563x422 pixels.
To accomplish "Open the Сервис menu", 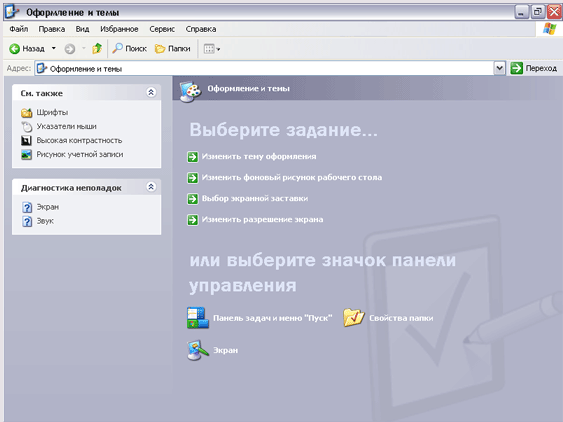I will (162, 29).
